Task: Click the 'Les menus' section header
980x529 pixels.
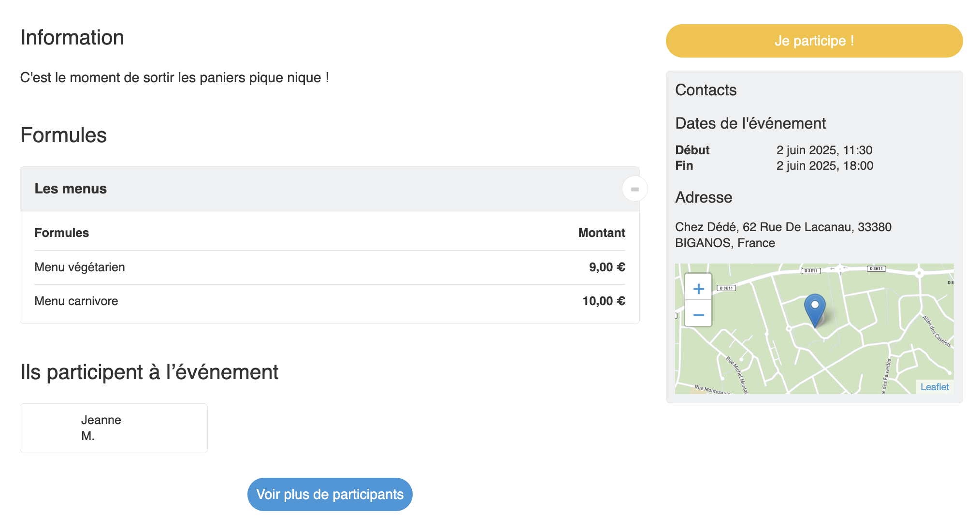Action: [330, 189]
